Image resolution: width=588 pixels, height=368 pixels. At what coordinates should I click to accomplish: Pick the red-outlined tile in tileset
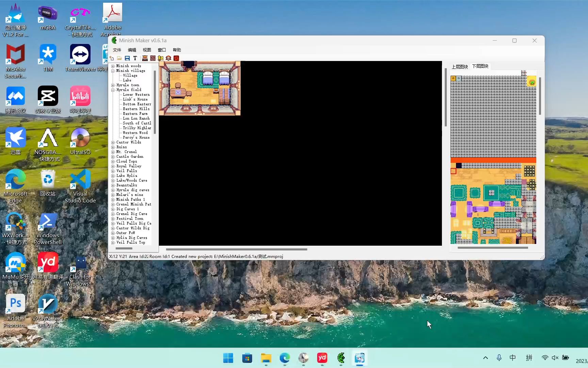tap(453, 171)
